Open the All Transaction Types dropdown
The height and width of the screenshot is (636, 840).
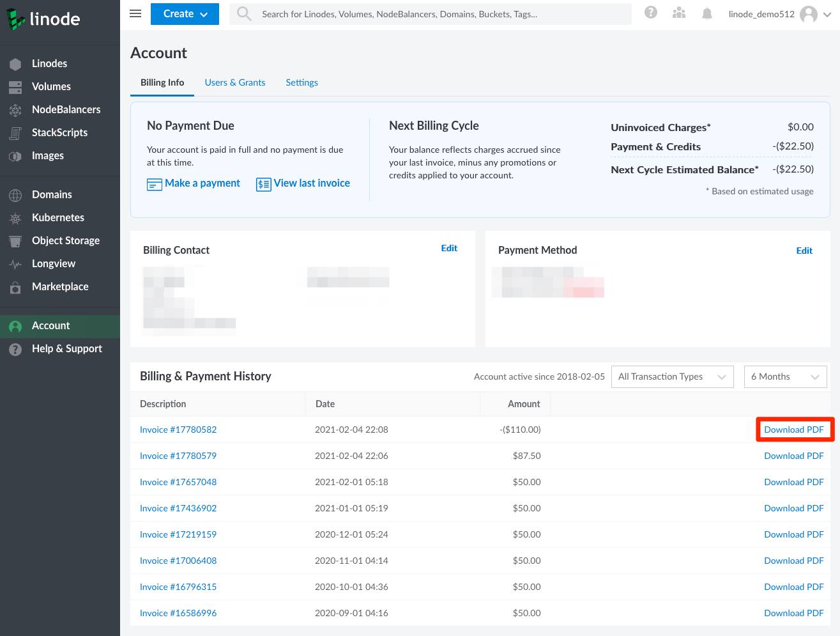click(672, 376)
